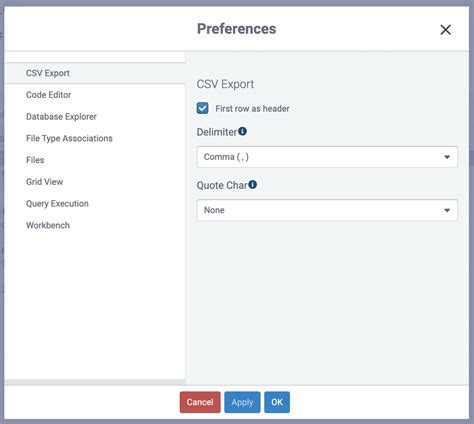Screen dimensions: 474x424
Task: Click the Delimiter info icon
Action: coord(242,131)
